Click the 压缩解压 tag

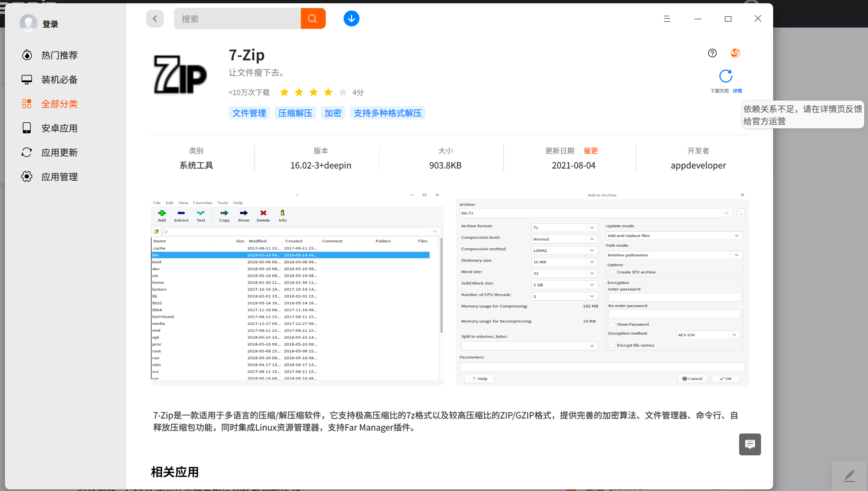coord(295,113)
